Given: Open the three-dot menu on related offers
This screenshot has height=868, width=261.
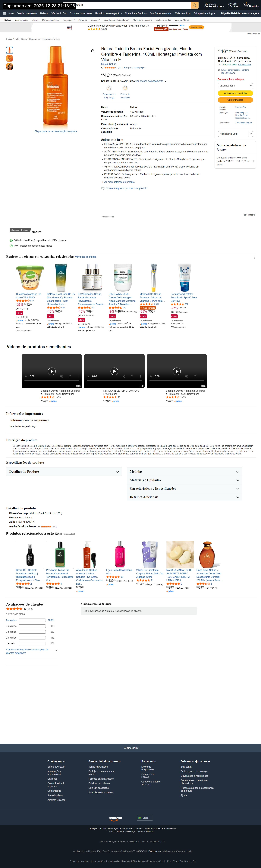Looking at the screenshot, I should click(x=254, y=257).
